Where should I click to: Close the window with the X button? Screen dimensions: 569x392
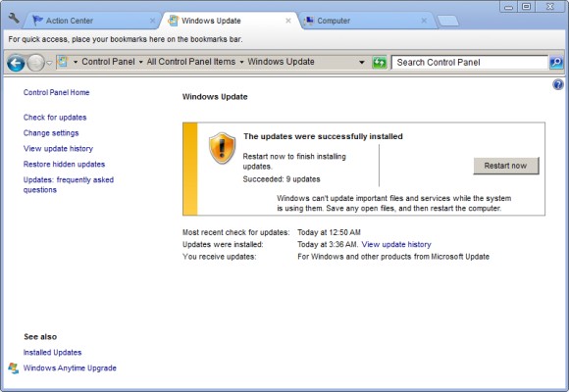click(550, 7)
